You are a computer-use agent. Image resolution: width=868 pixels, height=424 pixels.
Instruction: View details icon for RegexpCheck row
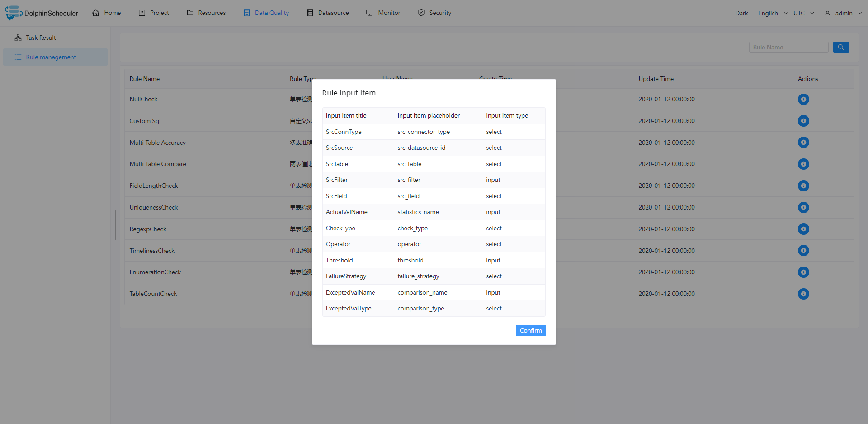tap(803, 229)
